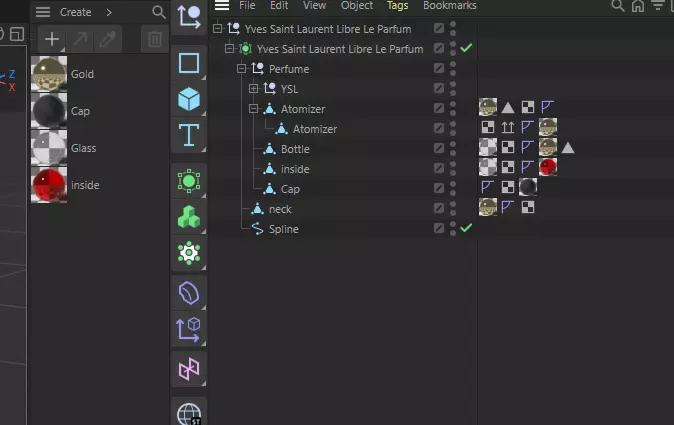Open the Bookmarks menu
The height and width of the screenshot is (425, 674).
pos(450,5)
